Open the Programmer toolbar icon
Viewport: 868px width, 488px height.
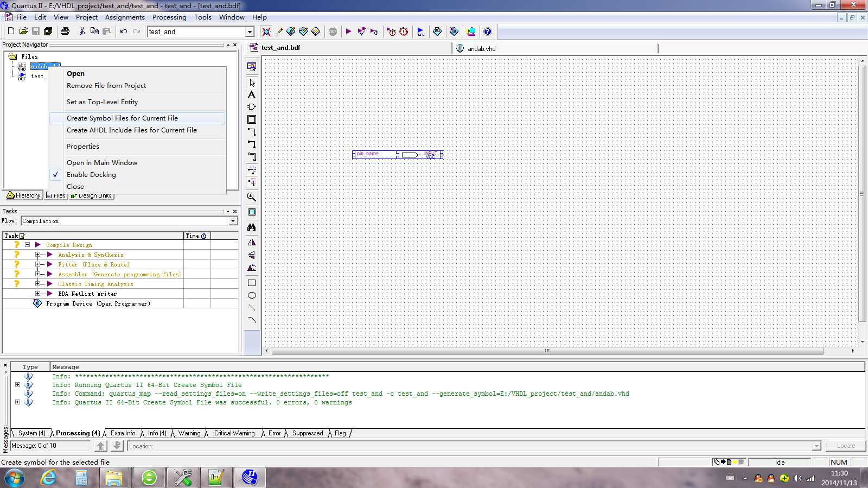454,31
